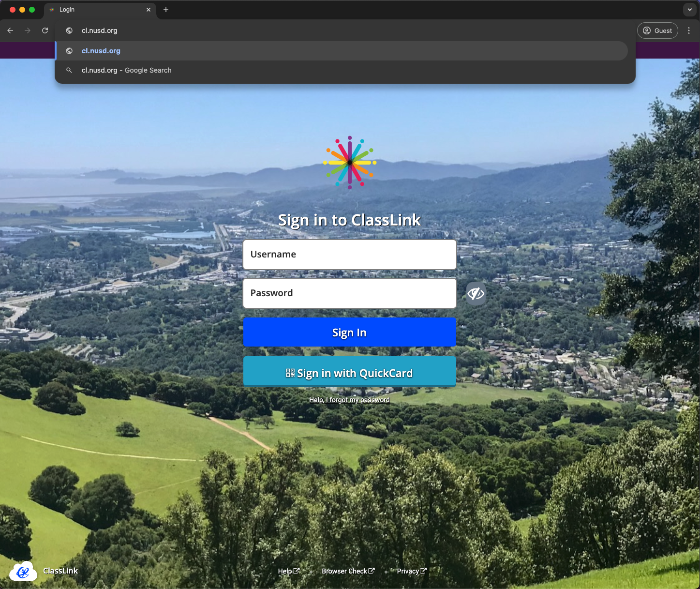Open Chrome three-dot menu
This screenshot has height=589, width=700.
[689, 30]
